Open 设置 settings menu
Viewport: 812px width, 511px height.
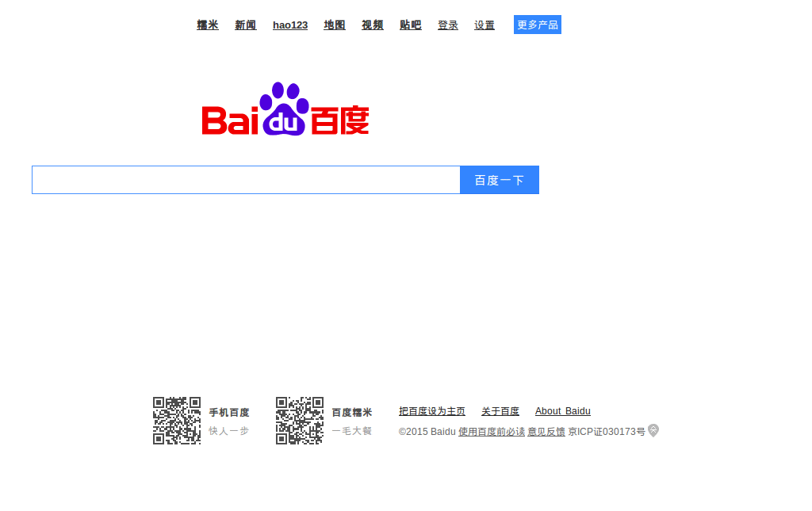click(485, 25)
